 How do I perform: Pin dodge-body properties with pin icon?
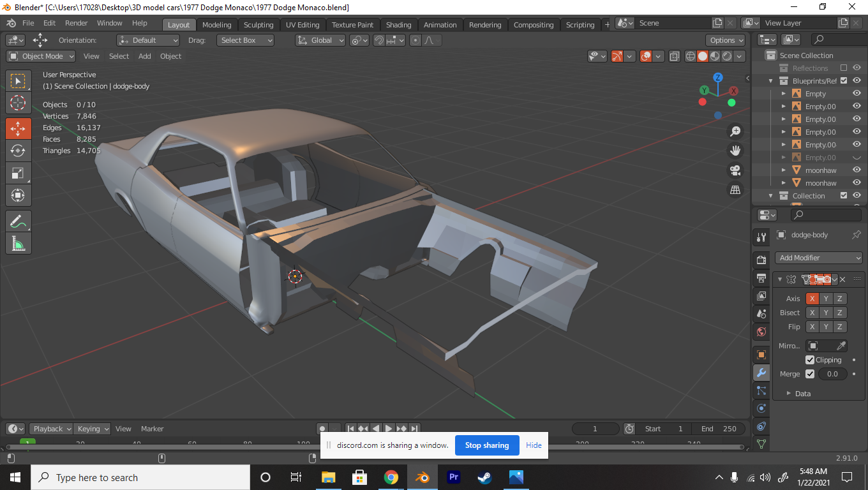tap(857, 235)
